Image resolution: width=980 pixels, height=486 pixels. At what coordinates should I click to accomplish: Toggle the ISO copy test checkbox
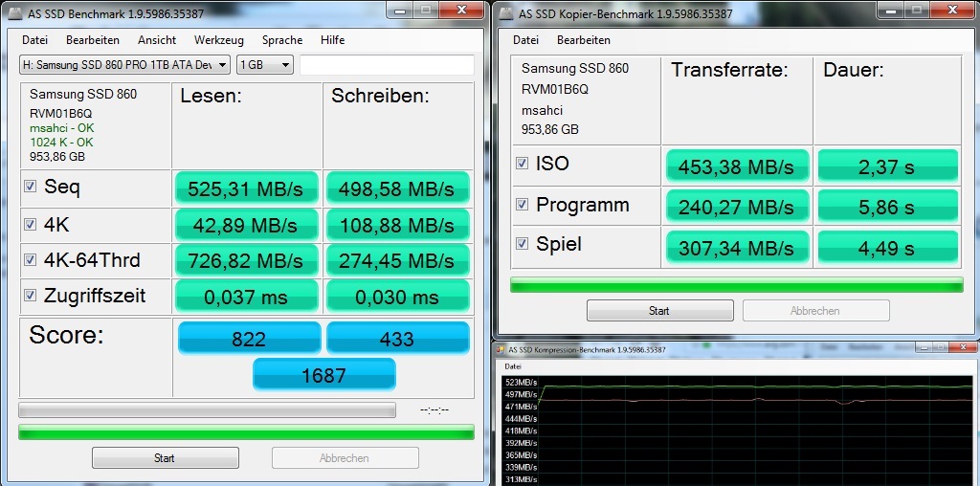522,163
